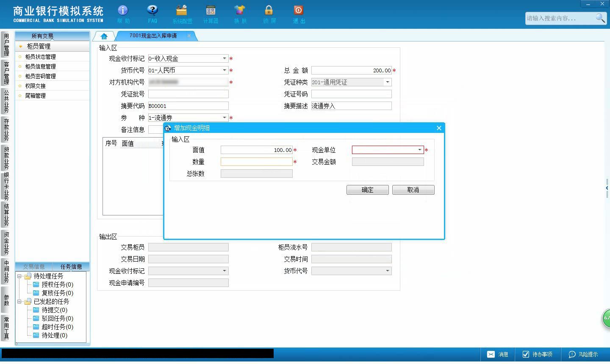The height and width of the screenshot is (364, 610).
Task: Open the output area 现金收付标记 dropdown
Action: tap(225, 271)
